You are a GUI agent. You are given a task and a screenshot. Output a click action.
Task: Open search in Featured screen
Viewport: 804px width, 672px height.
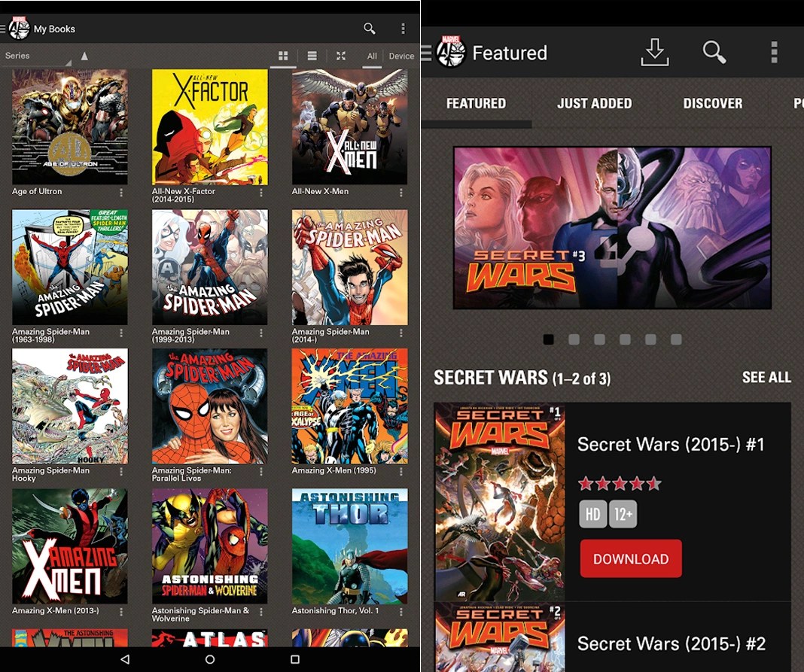pos(714,52)
